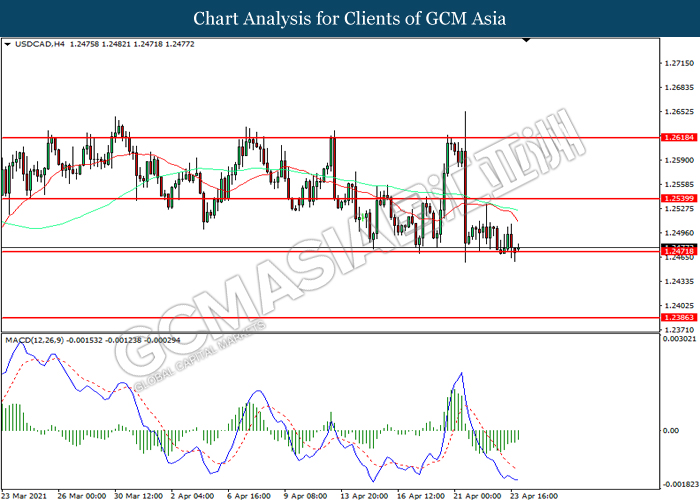Click the 2 Apr 04:00 time label
The width and height of the screenshot is (700, 500).
coord(192,496)
